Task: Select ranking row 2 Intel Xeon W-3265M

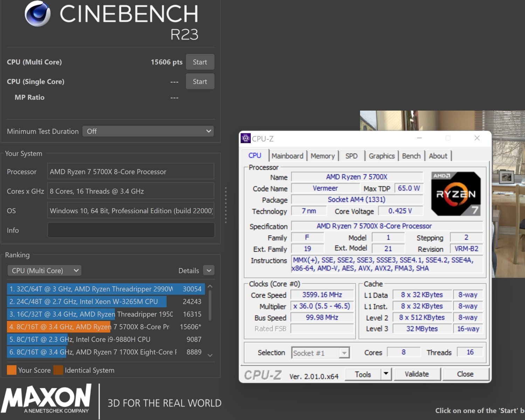Action: [x=106, y=301]
